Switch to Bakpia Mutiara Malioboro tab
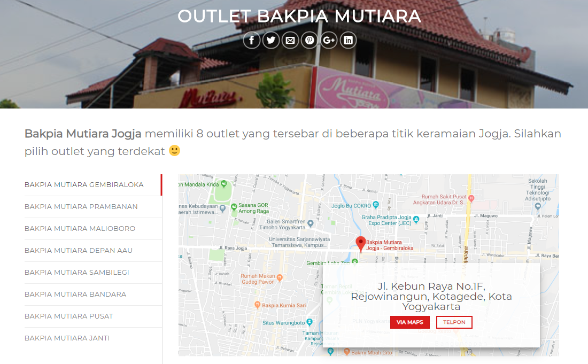 tap(93, 229)
